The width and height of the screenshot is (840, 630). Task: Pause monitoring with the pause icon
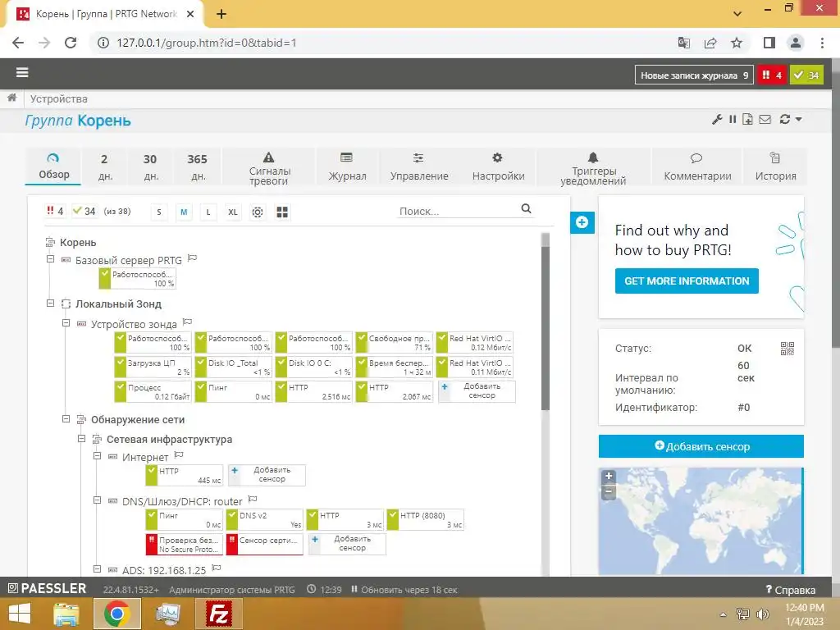tap(733, 119)
